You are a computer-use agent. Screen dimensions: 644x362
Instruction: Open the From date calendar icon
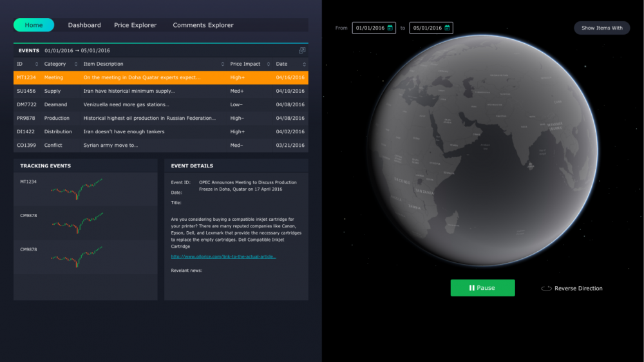tap(390, 28)
